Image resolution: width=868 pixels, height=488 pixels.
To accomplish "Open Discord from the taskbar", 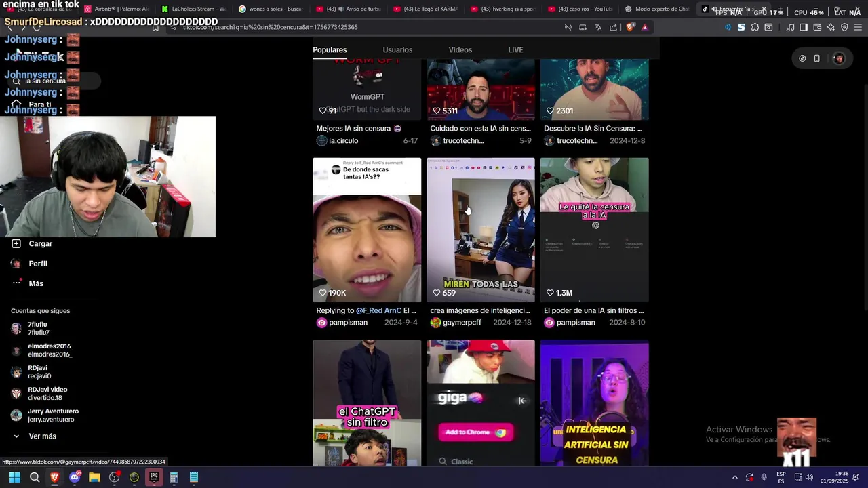I will pyautogui.click(x=75, y=477).
